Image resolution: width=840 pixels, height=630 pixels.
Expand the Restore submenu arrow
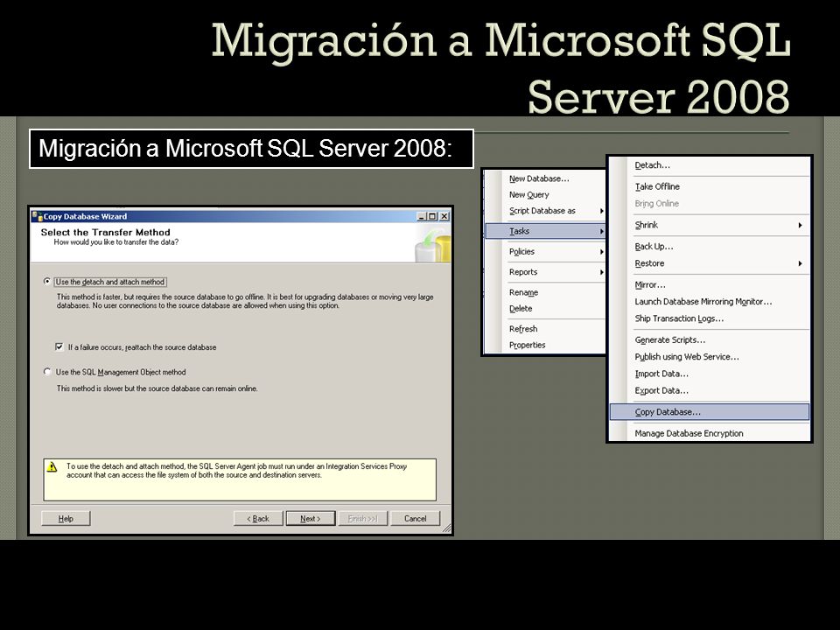click(x=800, y=263)
